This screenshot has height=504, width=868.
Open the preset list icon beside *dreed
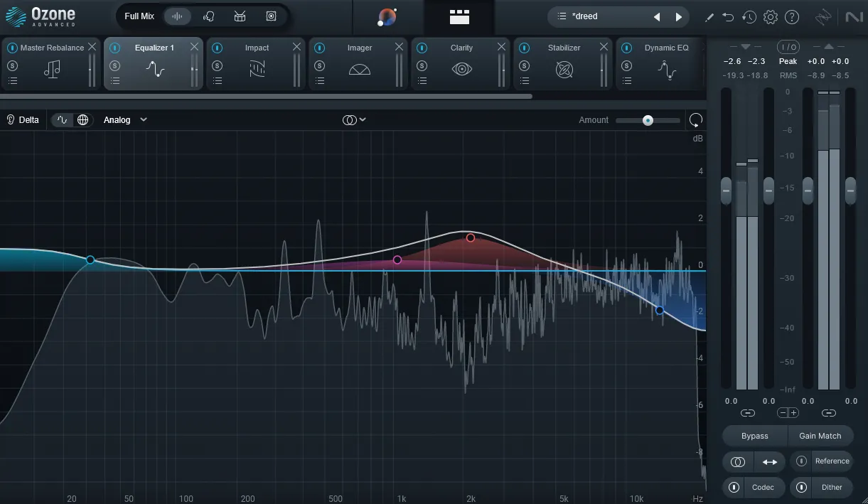coord(562,16)
